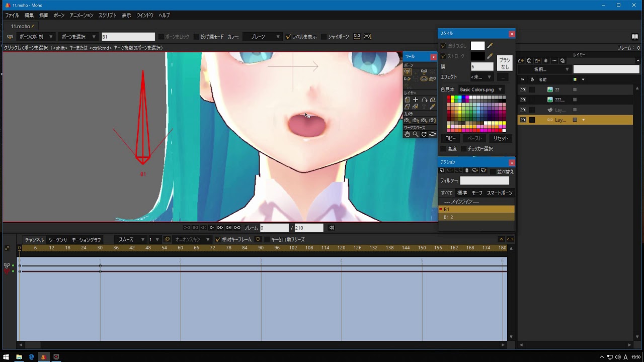Toggle the audio speaker icon beside frame count
The image size is (644, 362).
pyautogui.click(x=332, y=228)
